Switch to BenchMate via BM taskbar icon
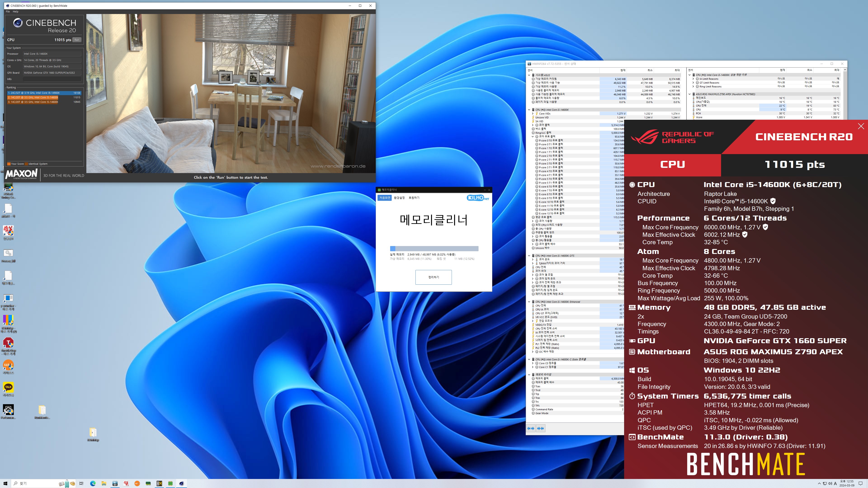Screen dimensions: 868x488 159,483
